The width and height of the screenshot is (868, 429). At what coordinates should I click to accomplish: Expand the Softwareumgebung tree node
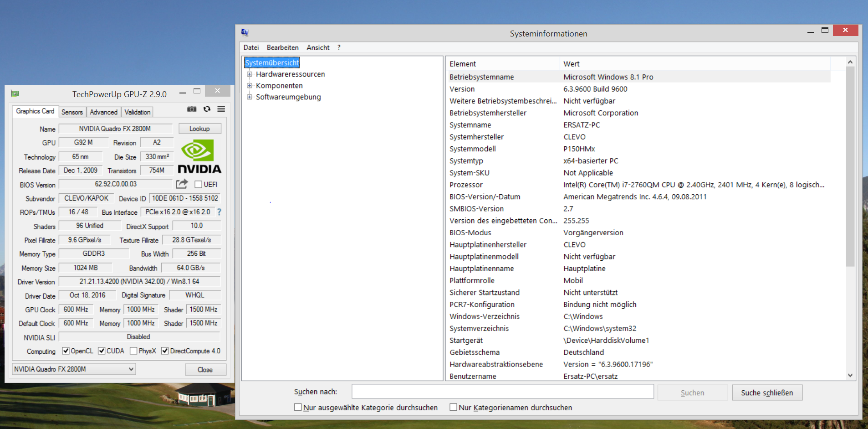pyautogui.click(x=249, y=97)
